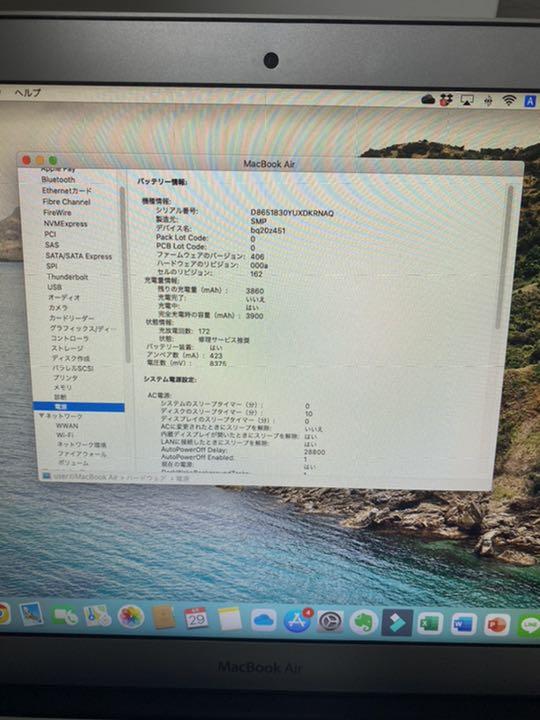The width and height of the screenshot is (540, 720).
Task: Launch PowerPoint from the Dock
Action: (x=497, y=625)
